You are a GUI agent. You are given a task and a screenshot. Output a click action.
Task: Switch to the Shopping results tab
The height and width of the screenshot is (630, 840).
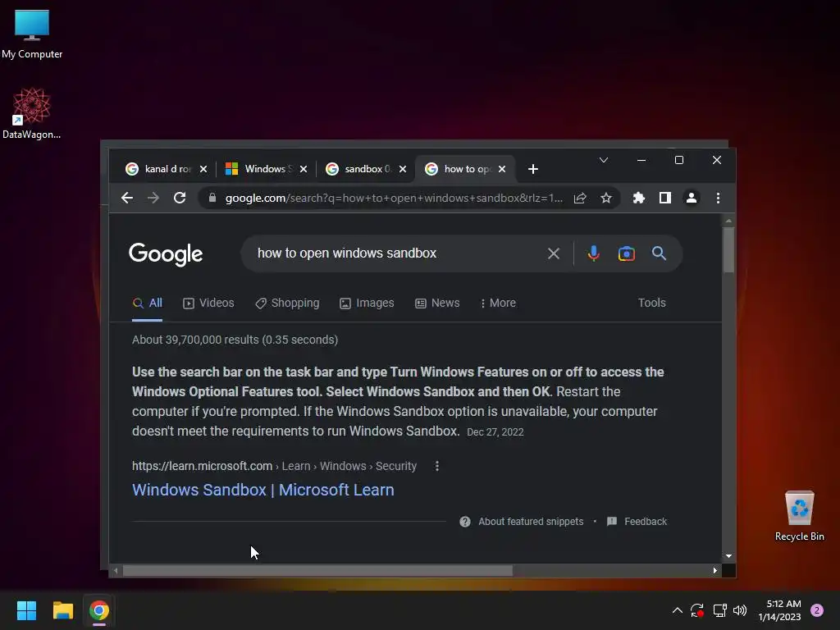(287, 304)
